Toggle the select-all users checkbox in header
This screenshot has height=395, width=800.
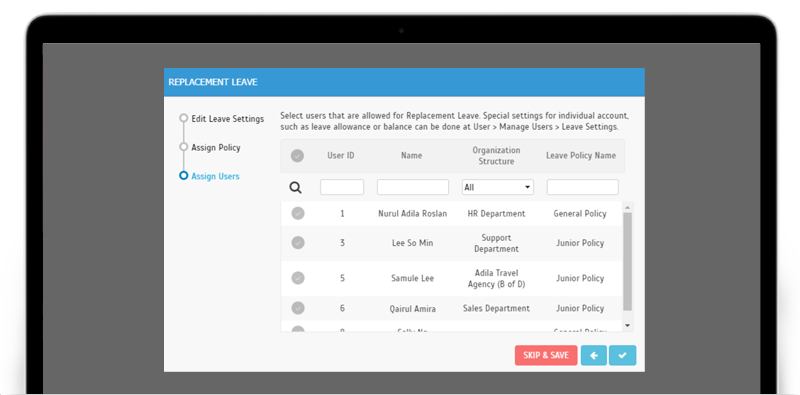[x=297, y=156]
